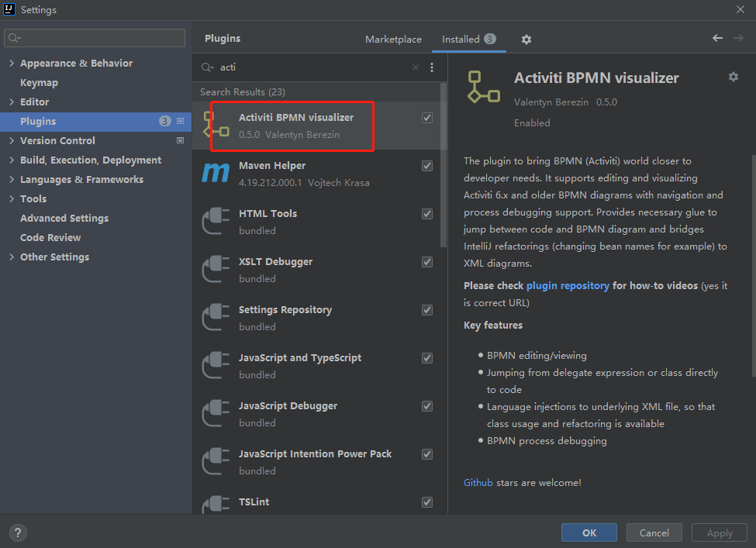This screenshot has width=756, height=548.
Task: Open the plugins gear settings menu
Action: [x=526, y=40]
